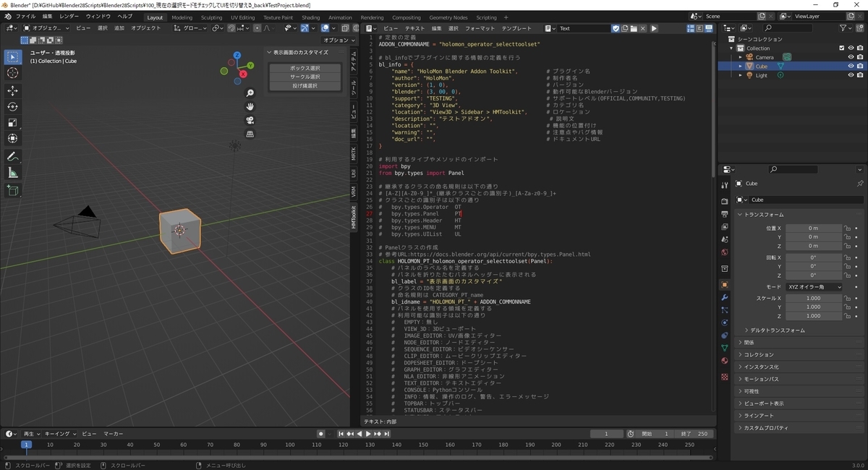Open the Physics properties tab

click(725, 322)
